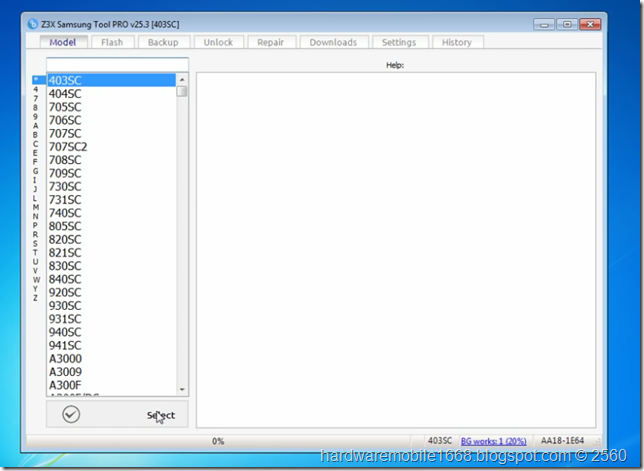Select model 707SC2 in the list
The width and height of the screenshot is (644, 471).
click(111, 147)
